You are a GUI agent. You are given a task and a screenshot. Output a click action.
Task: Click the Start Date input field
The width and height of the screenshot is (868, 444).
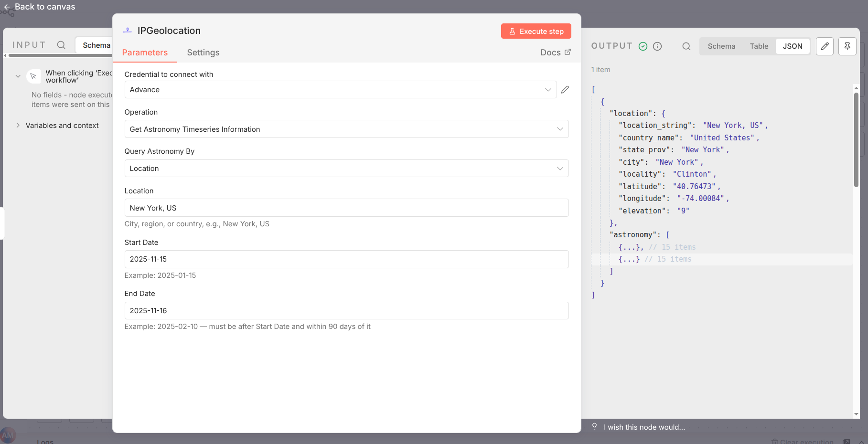click(x=346, y=259)
